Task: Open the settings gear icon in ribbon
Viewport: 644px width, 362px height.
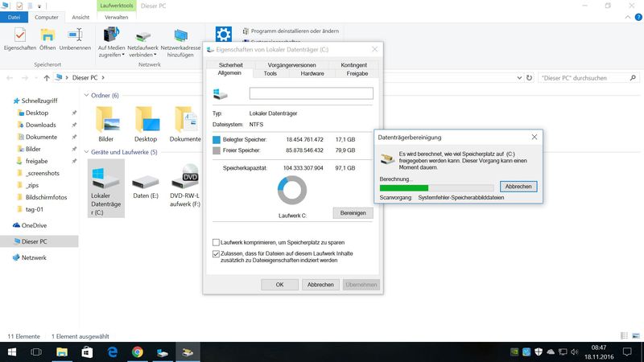Action: (224, 34)
